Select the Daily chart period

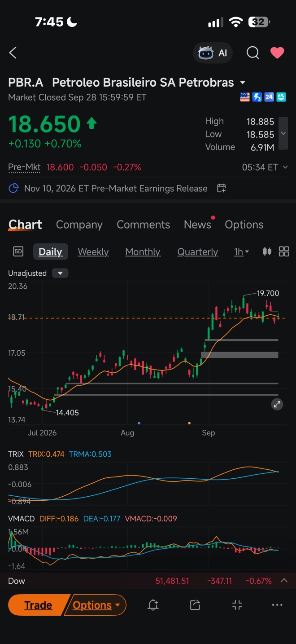coord(51,251)
